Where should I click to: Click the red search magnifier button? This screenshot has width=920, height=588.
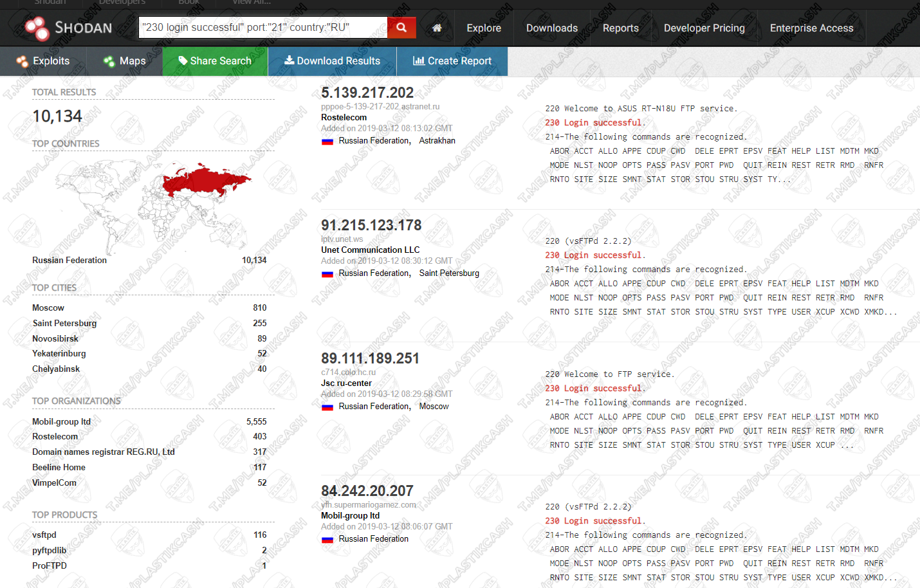point(401,28)
